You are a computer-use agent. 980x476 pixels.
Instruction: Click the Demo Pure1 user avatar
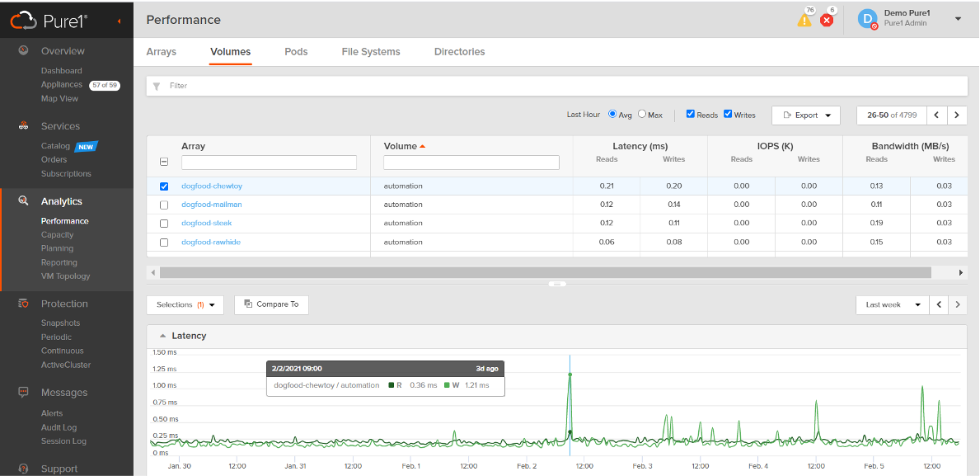click(x=868, y=20)
